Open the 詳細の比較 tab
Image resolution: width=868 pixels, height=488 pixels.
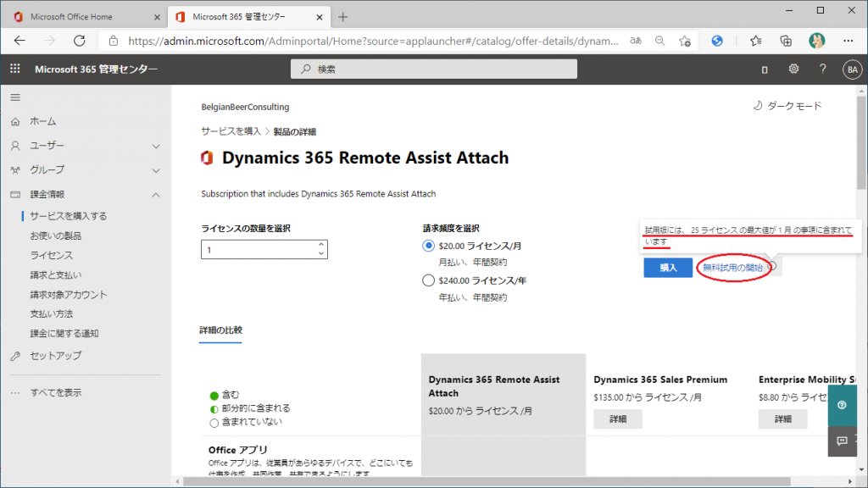(x=220, y=330)
